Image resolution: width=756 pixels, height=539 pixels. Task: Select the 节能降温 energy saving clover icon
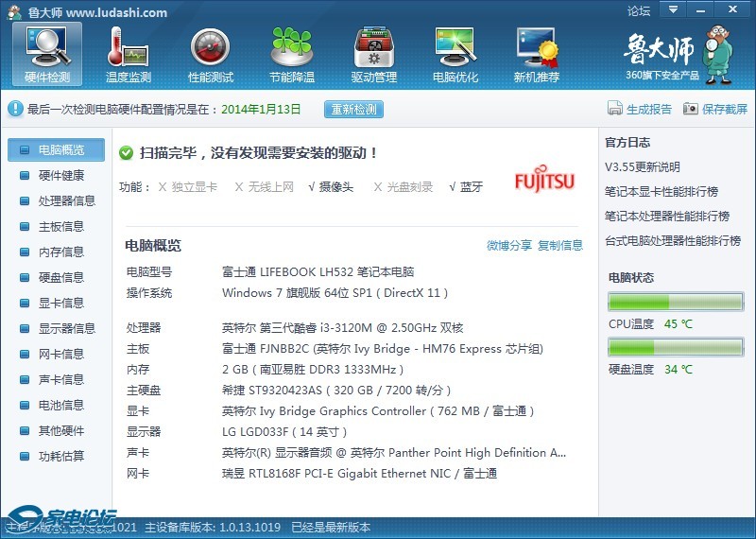291,54
